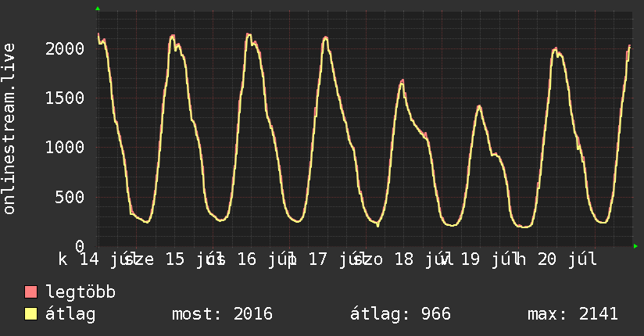Click the 'max: 2141' statistic
Image resolution: width=644 pixels, height=336 pixels.
(573, 314)
